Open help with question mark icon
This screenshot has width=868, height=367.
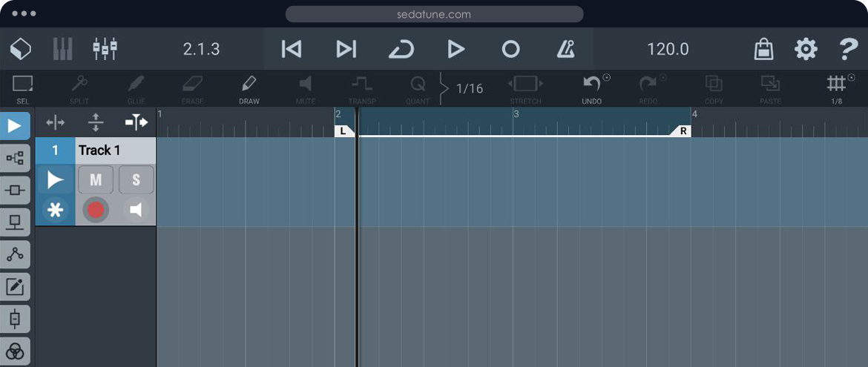click(x=848, y=49)
